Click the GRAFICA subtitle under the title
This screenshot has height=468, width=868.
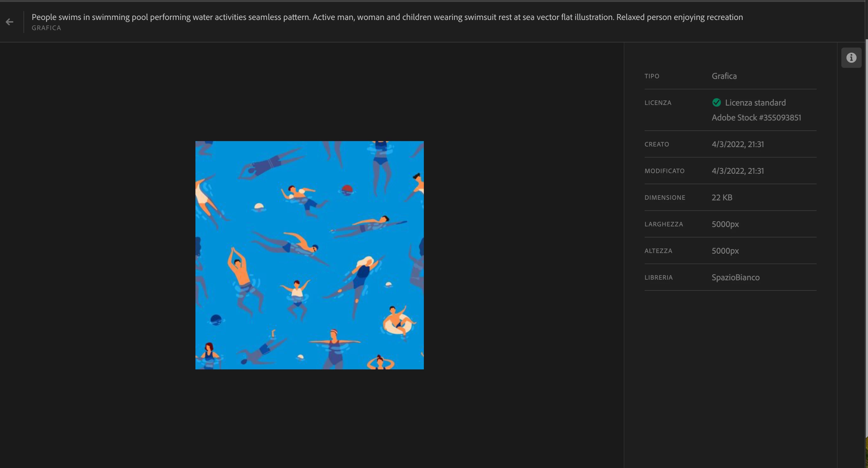click(47, 28)
